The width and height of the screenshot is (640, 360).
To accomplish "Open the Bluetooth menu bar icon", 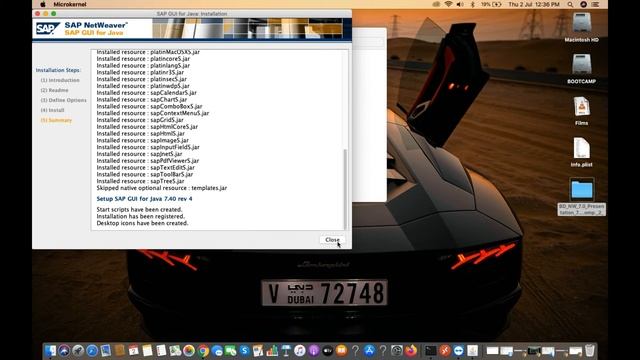I will point(473,4).
